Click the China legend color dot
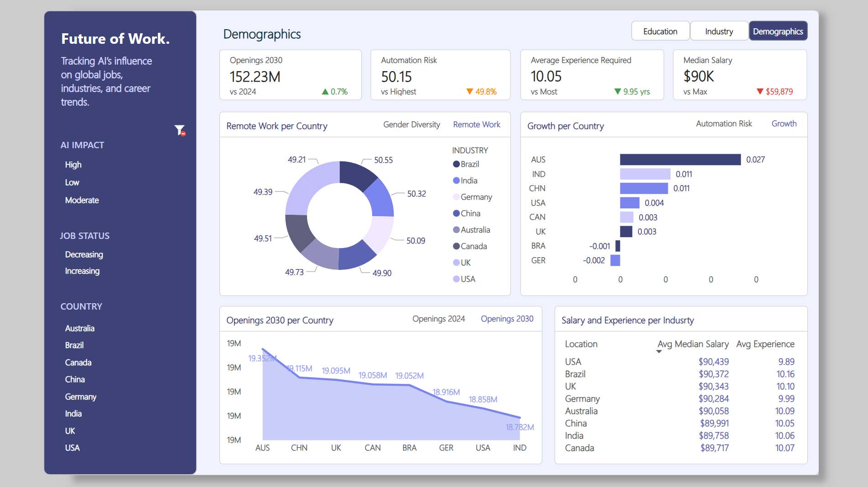The height and width of the screenshot is (487, 868). click(456, 213)
